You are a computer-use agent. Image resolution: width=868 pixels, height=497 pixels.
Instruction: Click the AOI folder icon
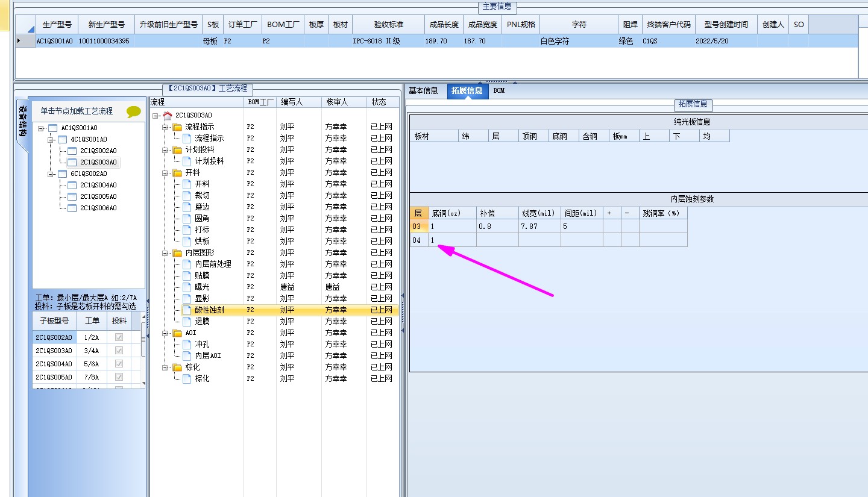(177, 333)
